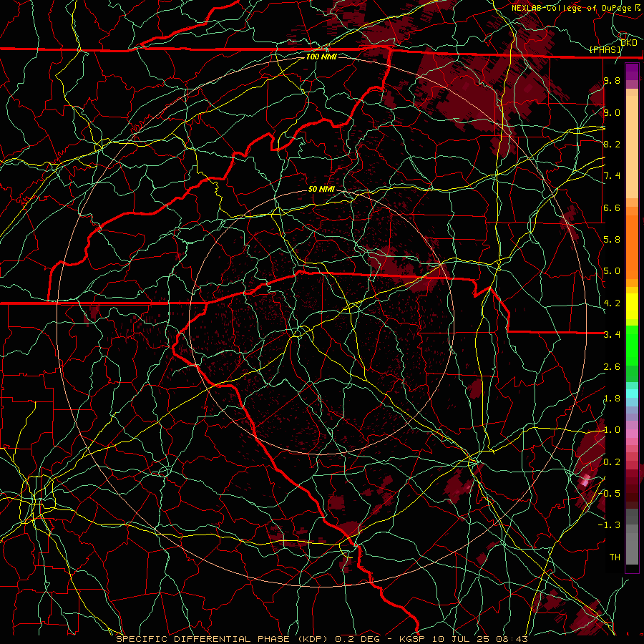The height and width of the screenshot is (644, 644).
Task: Click the purple top color bar segment
Action: click(x=632, y=72)
